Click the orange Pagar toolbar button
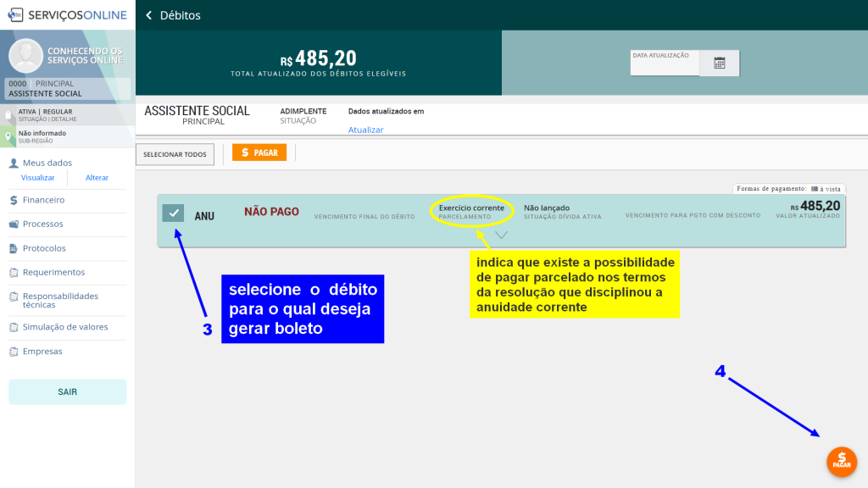This screenshot has width=868, height=488. click(x=259, y=152)
